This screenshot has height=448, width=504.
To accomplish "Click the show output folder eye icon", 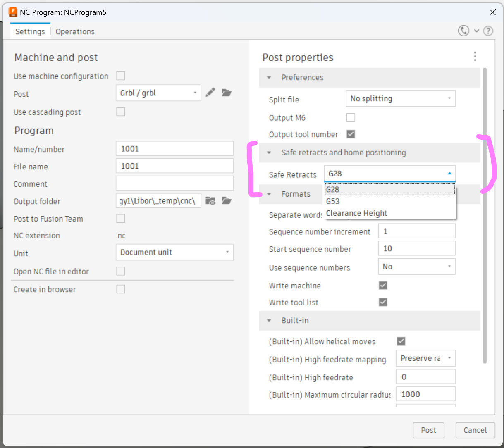I will [210, 201].
